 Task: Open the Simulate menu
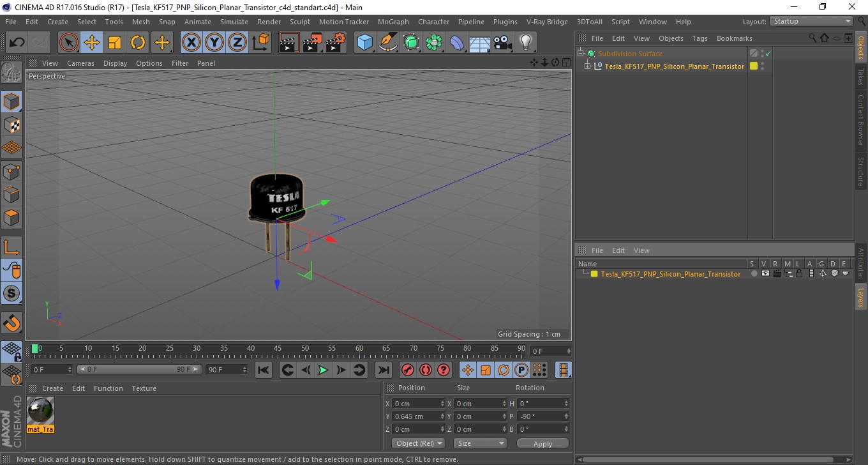(234, 22)
